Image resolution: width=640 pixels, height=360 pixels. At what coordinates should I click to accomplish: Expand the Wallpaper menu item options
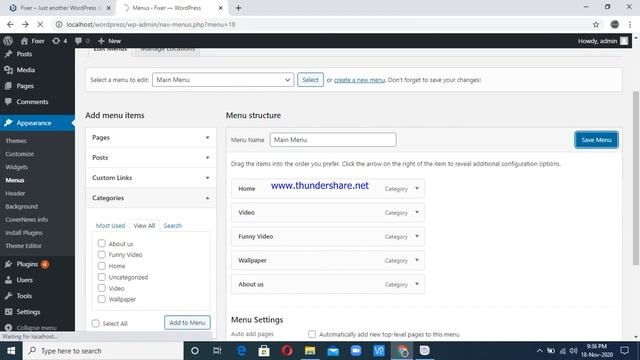point(417,260)
